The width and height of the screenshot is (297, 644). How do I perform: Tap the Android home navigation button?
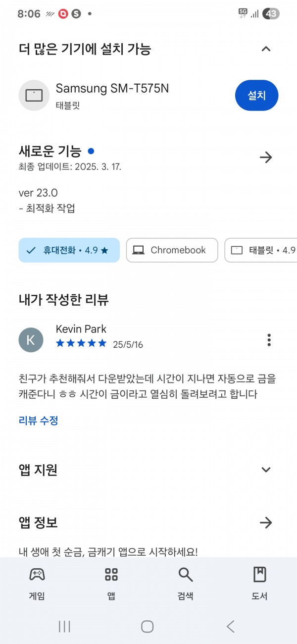point(147,626)
